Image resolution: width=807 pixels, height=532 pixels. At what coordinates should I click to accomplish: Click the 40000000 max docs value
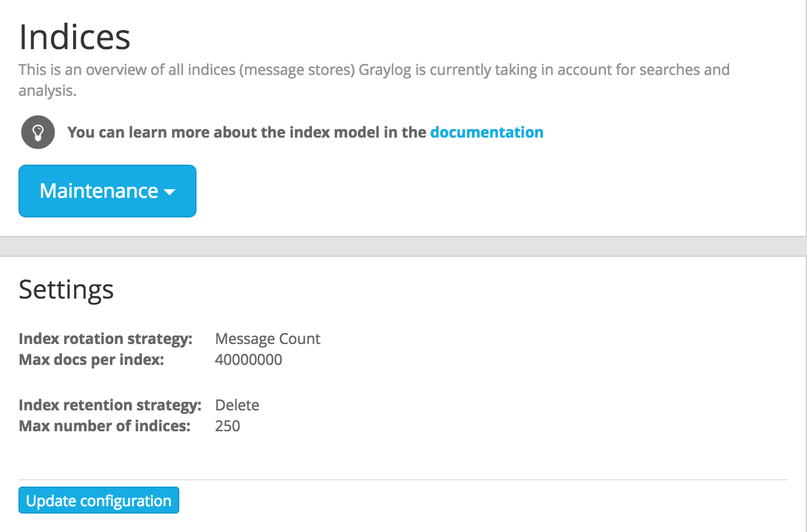tap(249, 360)
